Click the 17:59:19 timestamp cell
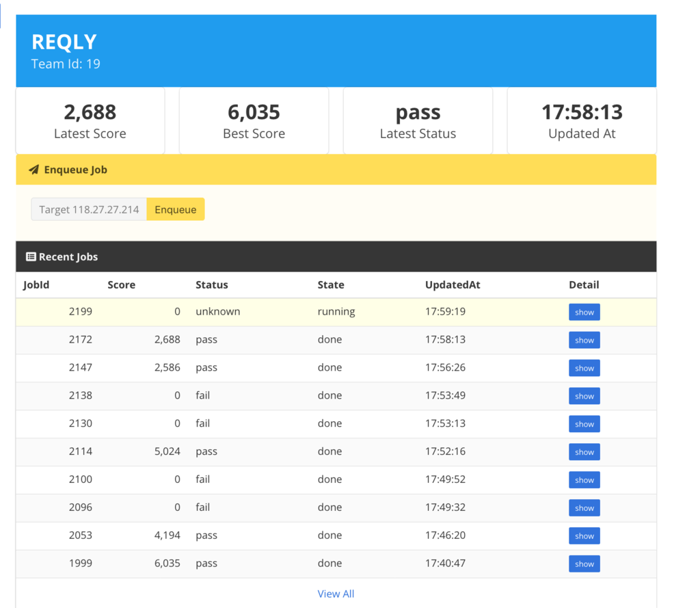 [x=445, y=311]
